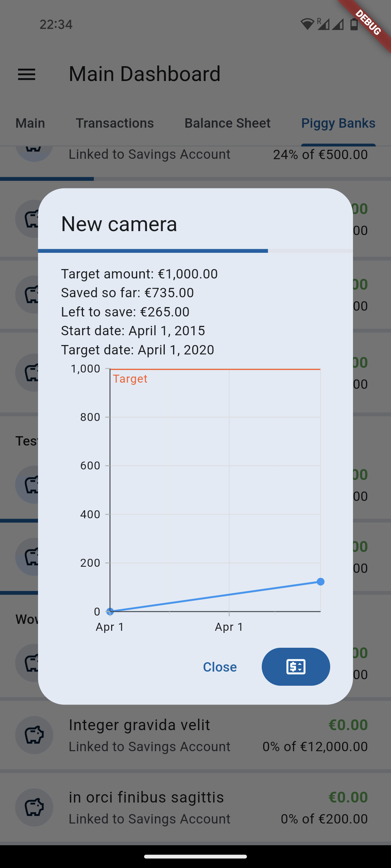Open the Transactions tab

(115, 123)
